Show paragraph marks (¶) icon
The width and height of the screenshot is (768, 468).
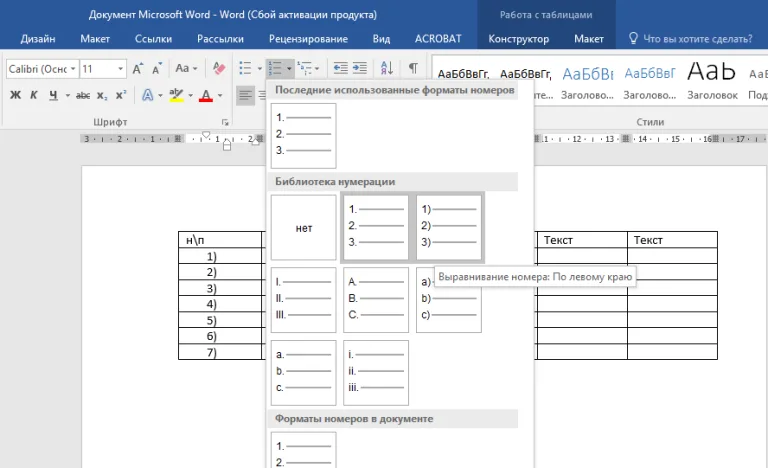[x=413, y=68]
